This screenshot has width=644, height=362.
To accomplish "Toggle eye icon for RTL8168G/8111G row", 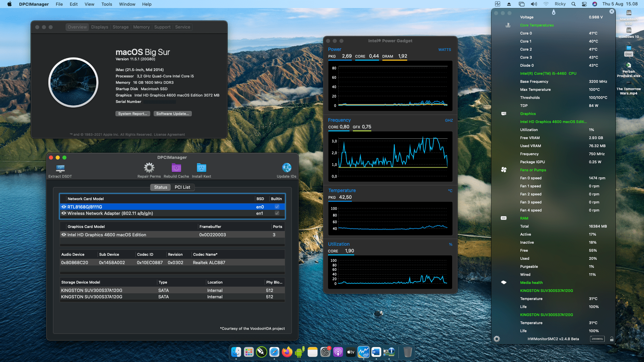I will pyautogui.click(x=63, y=207).
